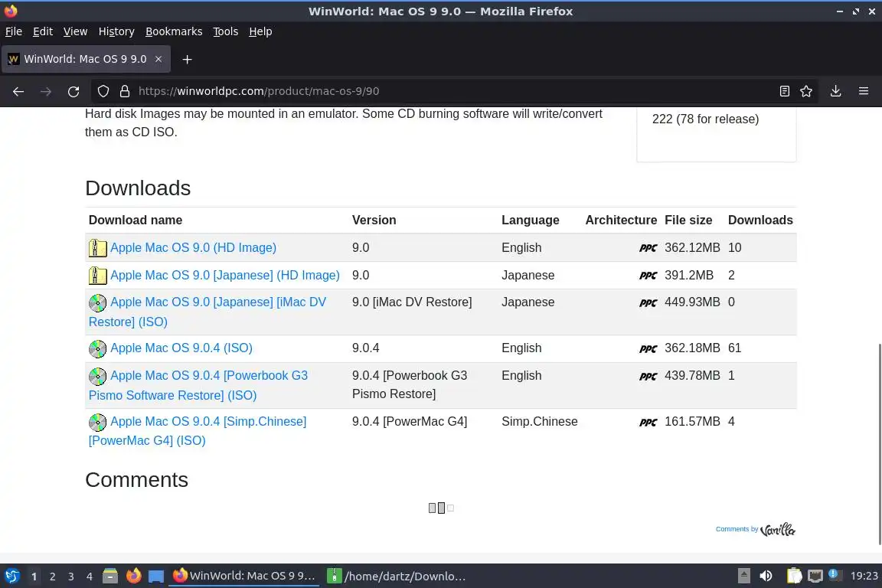
Task: Launch the file manager from taskbar
Action: (x=110, y=577)
